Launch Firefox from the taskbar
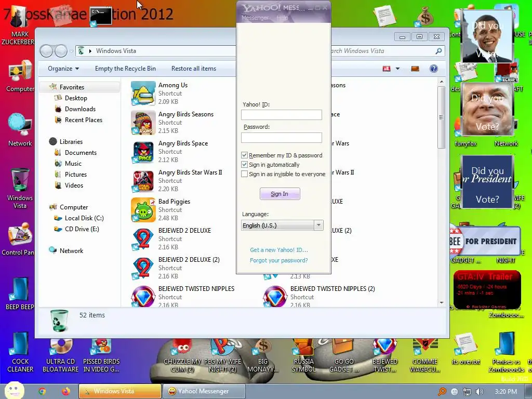Image resolution: width=532 pixels, height=399 pixels. tap(66, 392)
